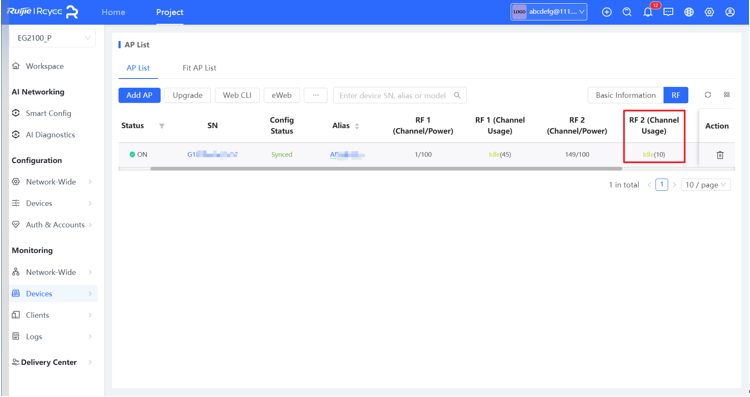Click the AI Diagnostics icon
Screen dimensions: 750x397
(16, 134)
